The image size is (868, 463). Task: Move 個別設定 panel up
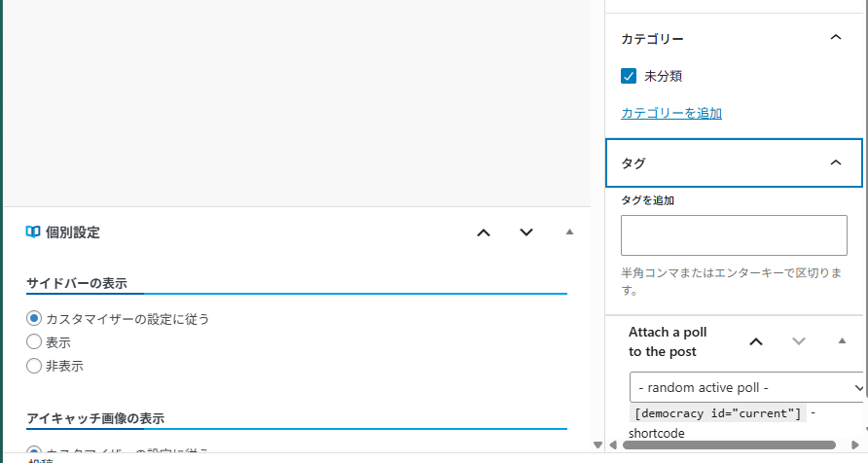pos(484,232)
